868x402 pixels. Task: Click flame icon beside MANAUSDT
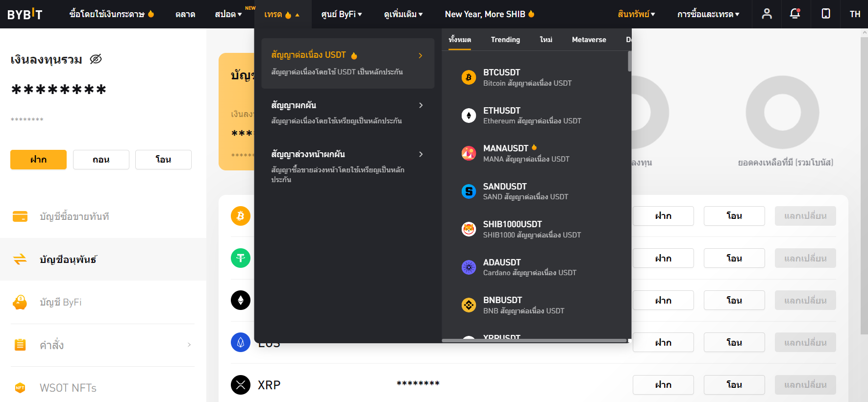pyautogui.click(x=534, y=147)
